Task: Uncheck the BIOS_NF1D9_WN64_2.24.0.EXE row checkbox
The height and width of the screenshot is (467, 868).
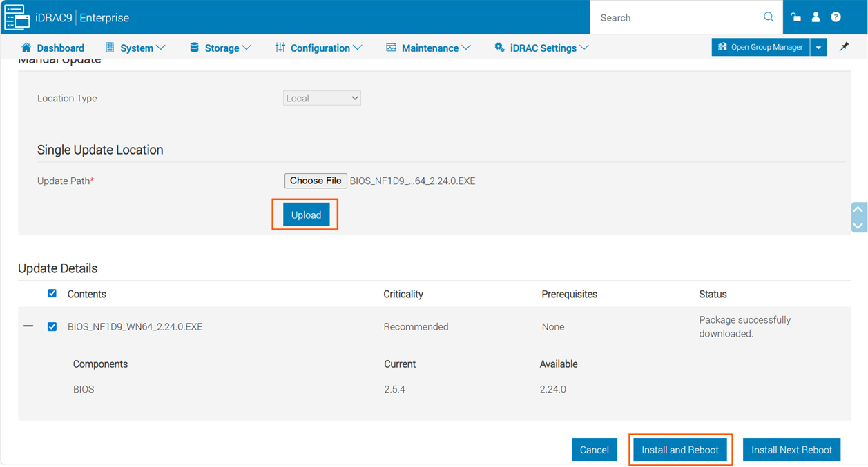Action: 52,326
